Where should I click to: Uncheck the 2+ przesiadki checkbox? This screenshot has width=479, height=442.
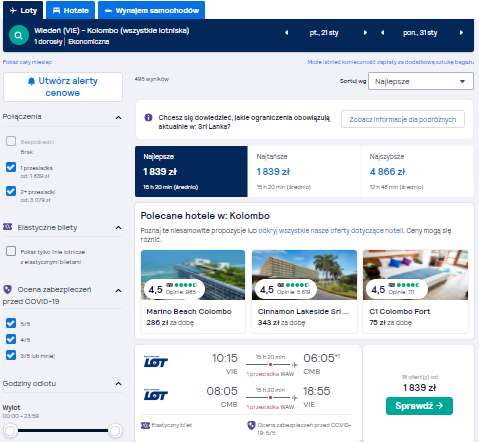(x=11, y=191)
